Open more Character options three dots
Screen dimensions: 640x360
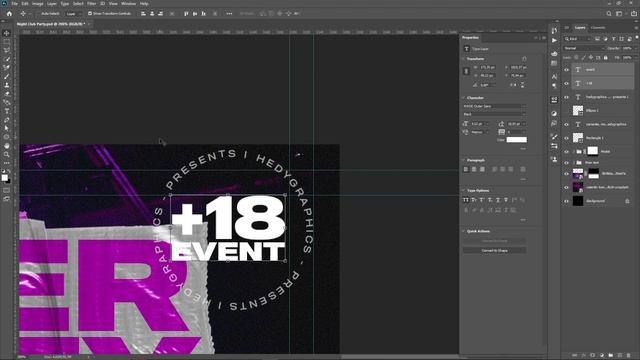click(523, 149)
